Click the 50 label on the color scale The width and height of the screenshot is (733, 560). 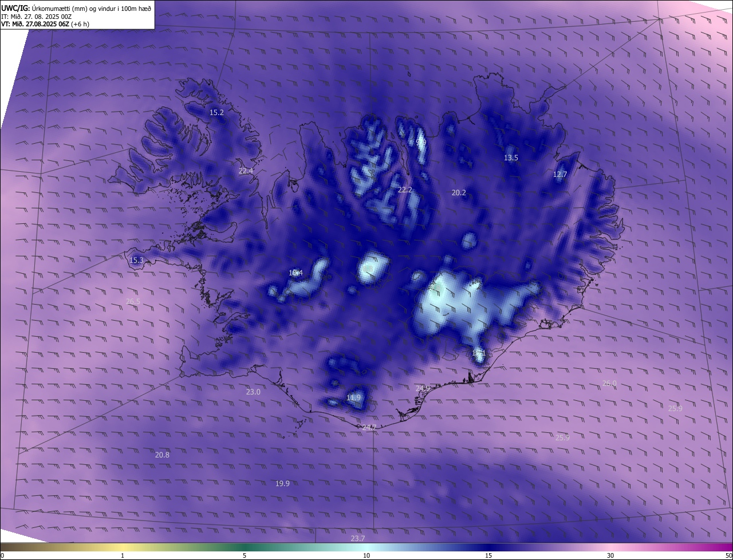pyautogui.click(x=728, y=555)
